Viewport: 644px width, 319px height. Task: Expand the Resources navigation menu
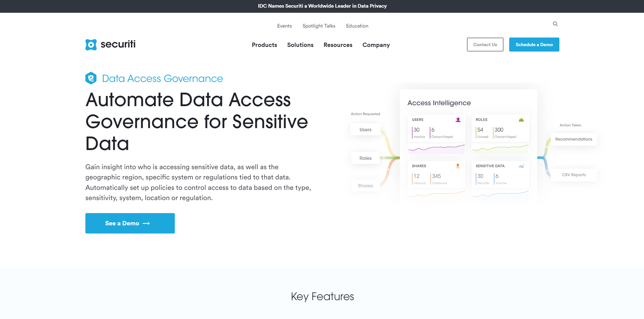[338, 44]
